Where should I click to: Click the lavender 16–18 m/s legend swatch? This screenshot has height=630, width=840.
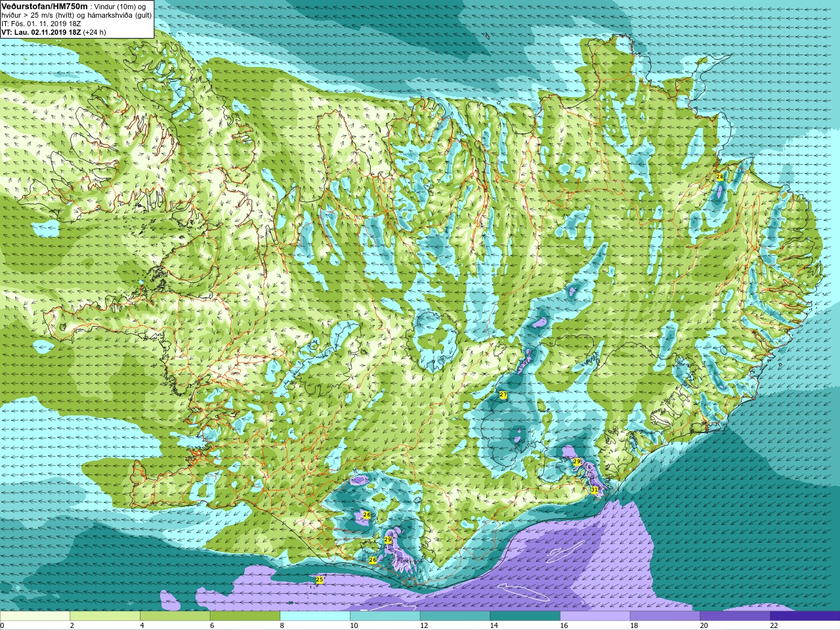pos(595,616)
